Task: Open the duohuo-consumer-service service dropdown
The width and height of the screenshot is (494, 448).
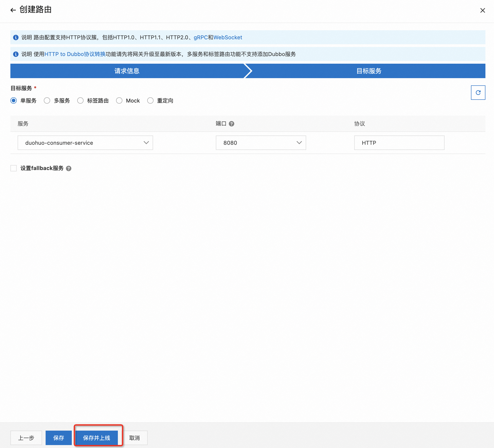Action: coord(85,143)
